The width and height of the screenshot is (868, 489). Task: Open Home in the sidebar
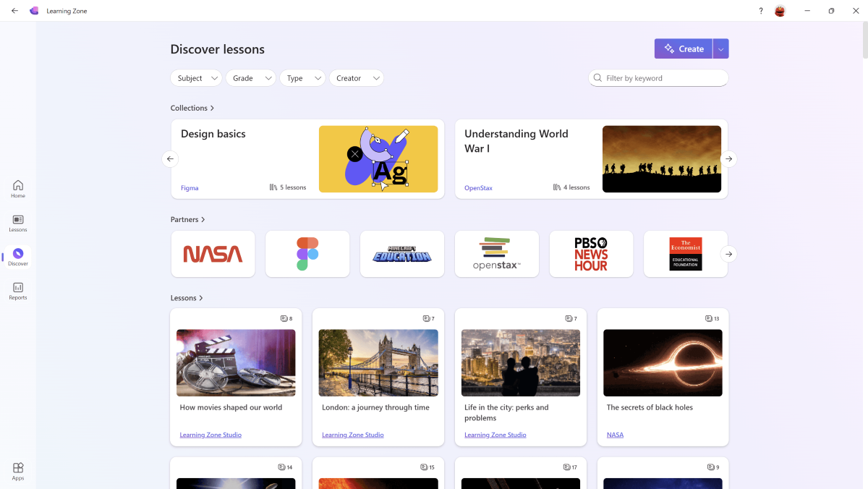(x=18, y=189)
